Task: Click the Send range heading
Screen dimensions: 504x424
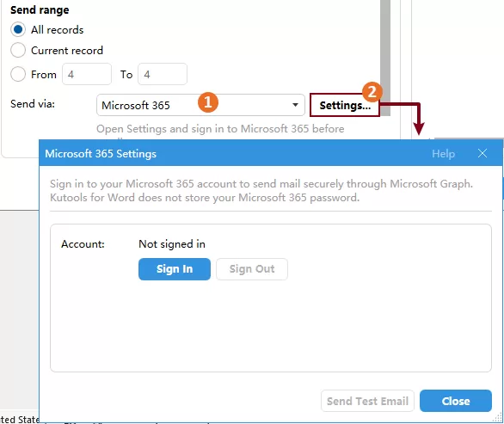Action: pos(40,10)
